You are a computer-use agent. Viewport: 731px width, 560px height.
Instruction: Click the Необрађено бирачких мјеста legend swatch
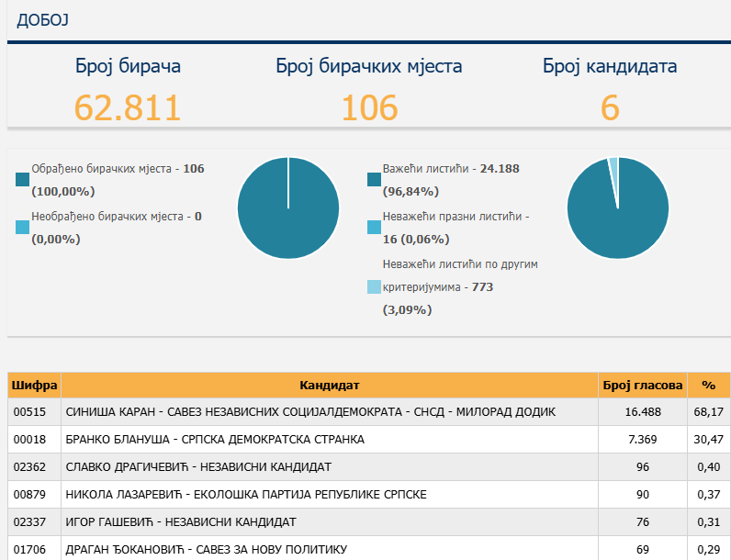pos(23,227)
